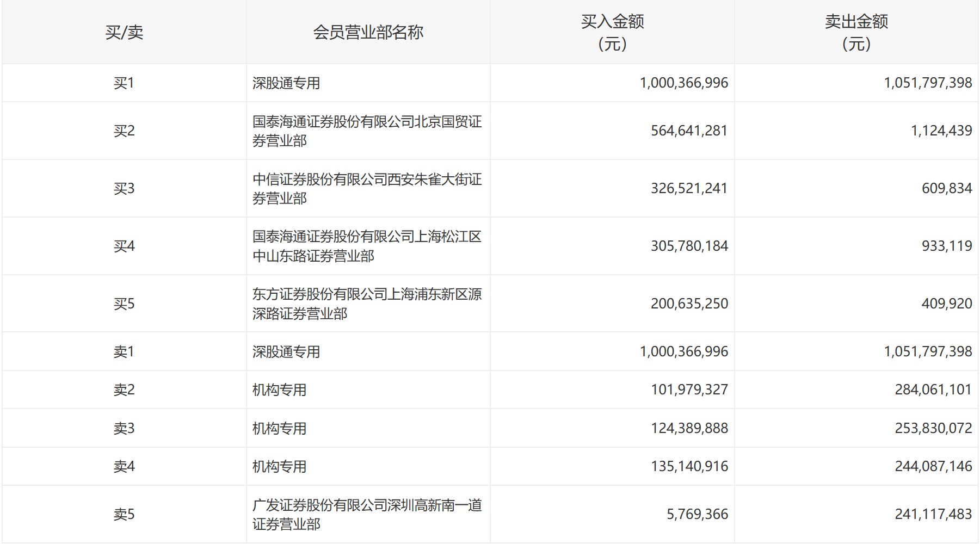Click sell amount 1,124,439
The image size is (980, 544).
tap(942, 131)
